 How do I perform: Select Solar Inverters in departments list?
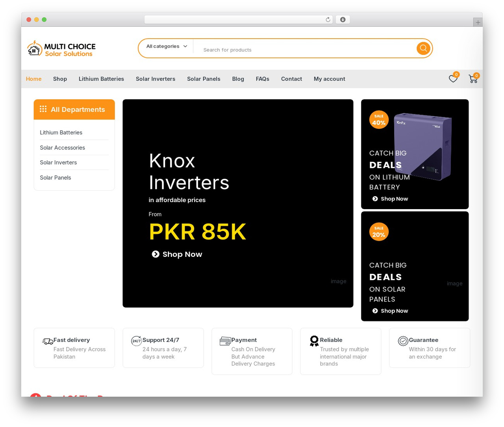click(58, 162)
